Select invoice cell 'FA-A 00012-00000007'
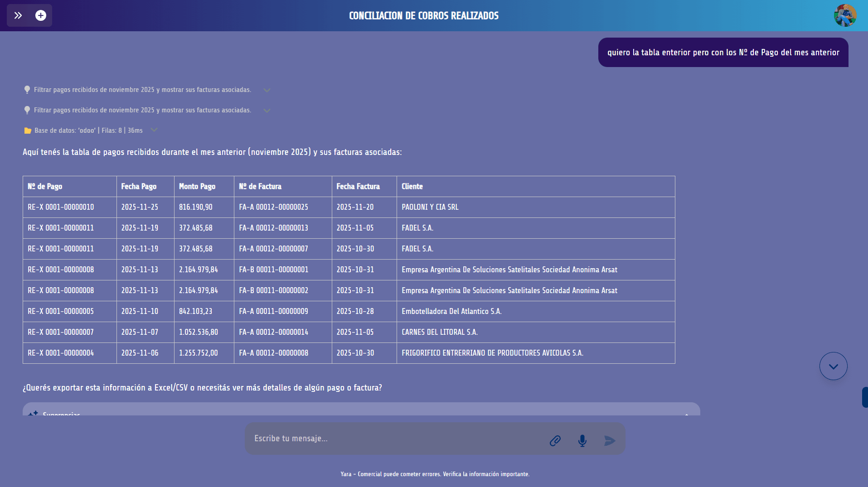Image resolution: width=868 pixels, height=487 pixels. [283, 249]
